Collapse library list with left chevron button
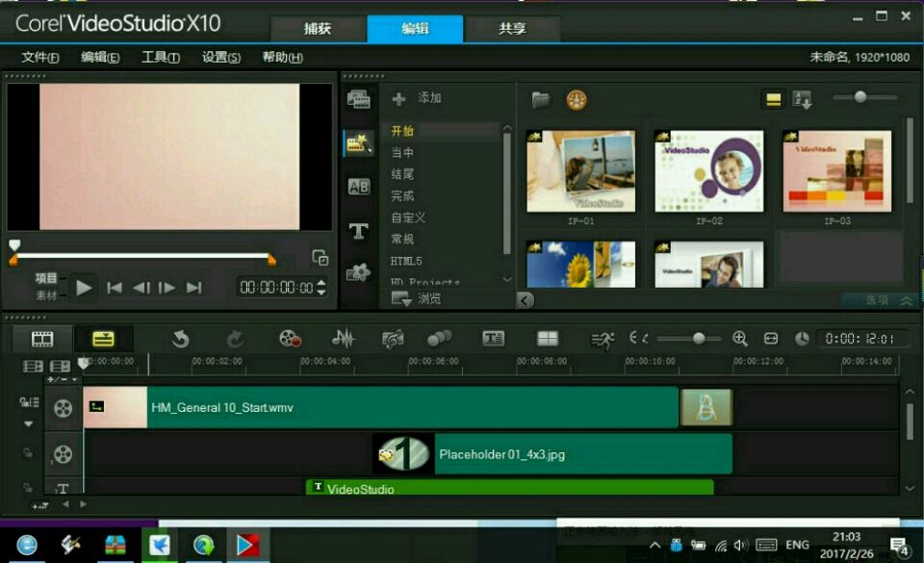 coord(526,300)
